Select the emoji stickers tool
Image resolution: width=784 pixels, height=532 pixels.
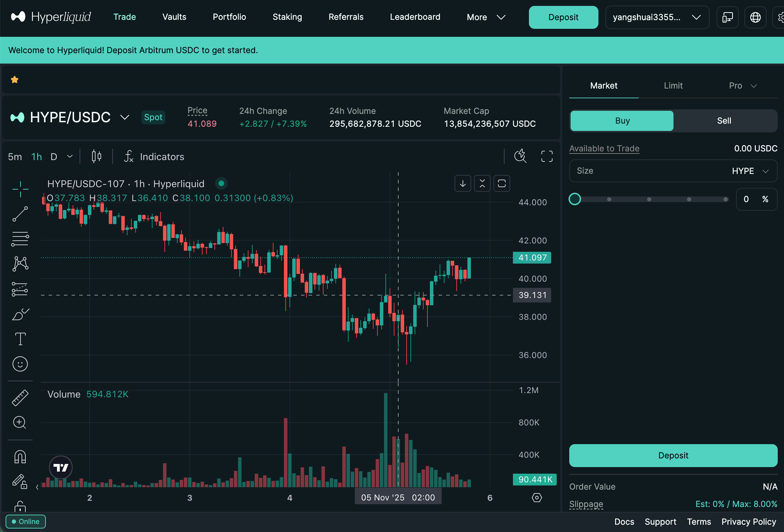tap(20, 364)
